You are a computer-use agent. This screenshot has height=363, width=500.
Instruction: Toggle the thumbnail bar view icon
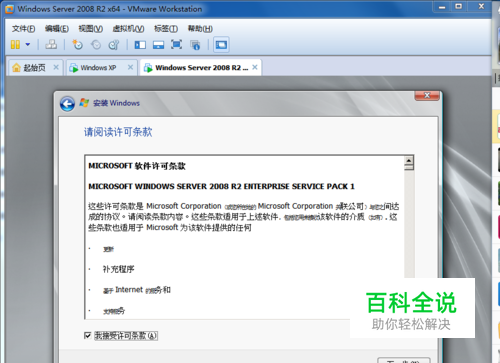[x=158, y=45]
